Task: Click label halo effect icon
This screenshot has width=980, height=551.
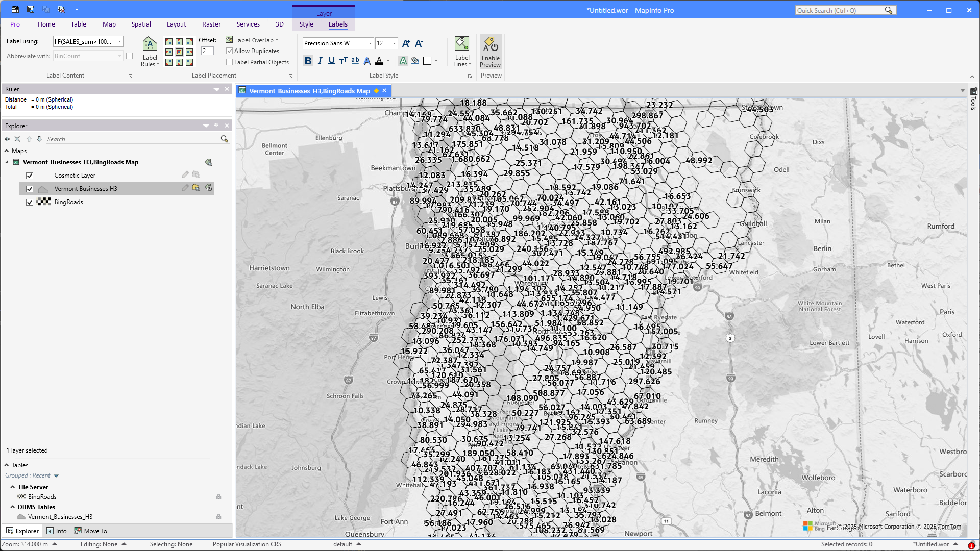Action: point(403,61)
